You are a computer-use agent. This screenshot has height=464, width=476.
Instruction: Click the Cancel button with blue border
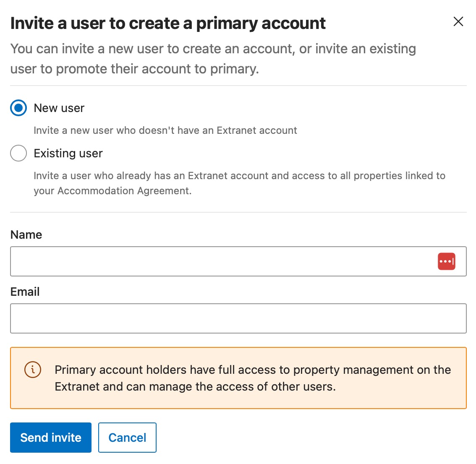coord(127,438)
